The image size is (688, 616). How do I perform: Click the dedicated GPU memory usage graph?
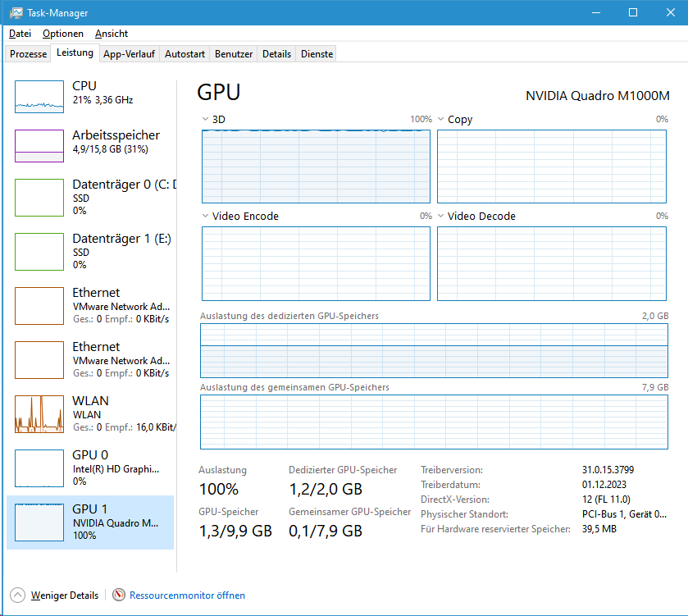point(435,350)
